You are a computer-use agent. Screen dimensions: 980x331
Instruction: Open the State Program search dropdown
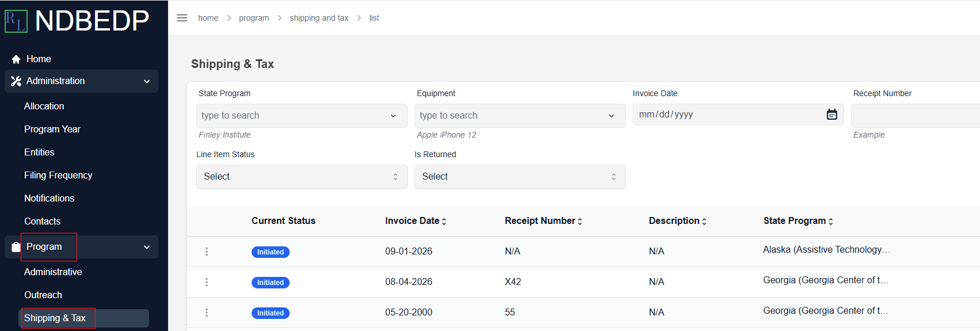(302, 116)
